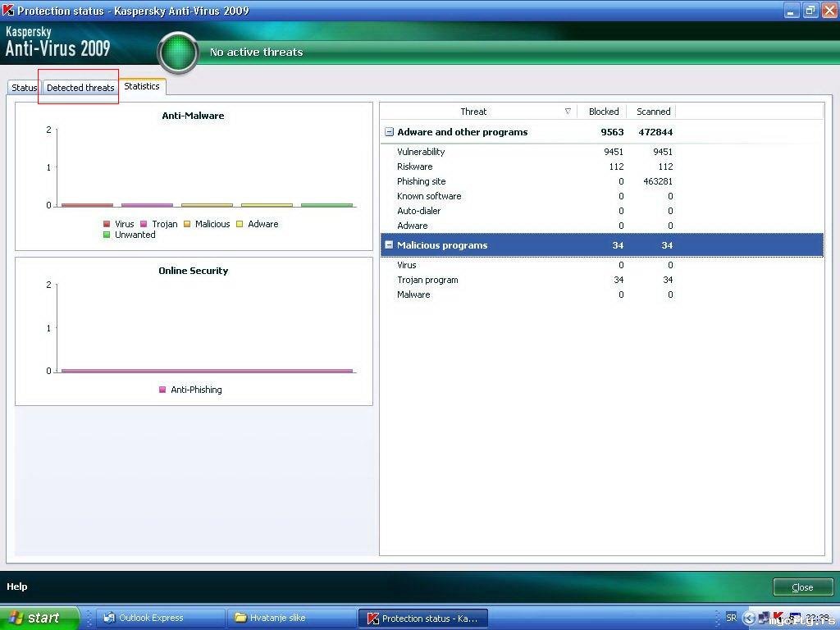
Task: Click the pink Anti-Phishing legend swatch
Action: [x=162, y=390]
